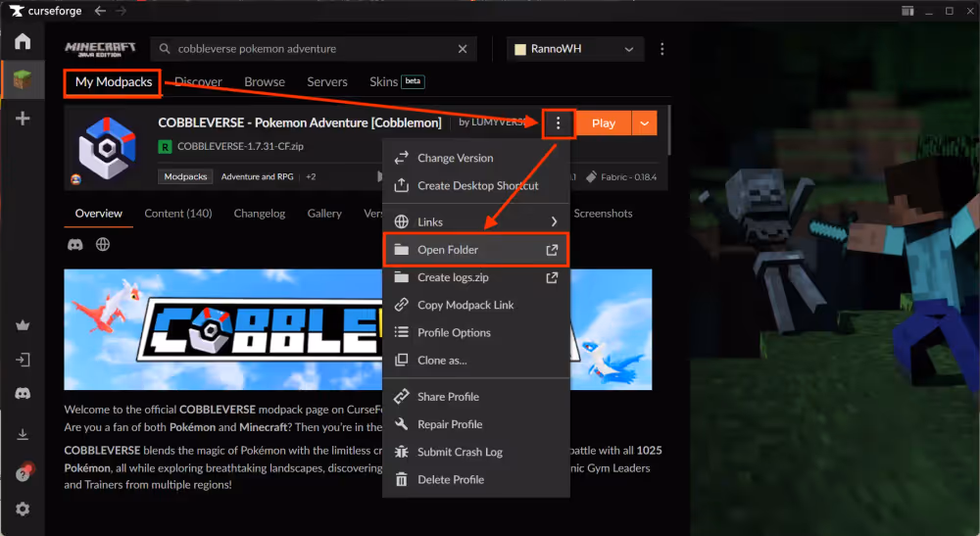Click the Adventure and RPG tag
The width and height of the screenshot is (980, 536).
[257, 176]
